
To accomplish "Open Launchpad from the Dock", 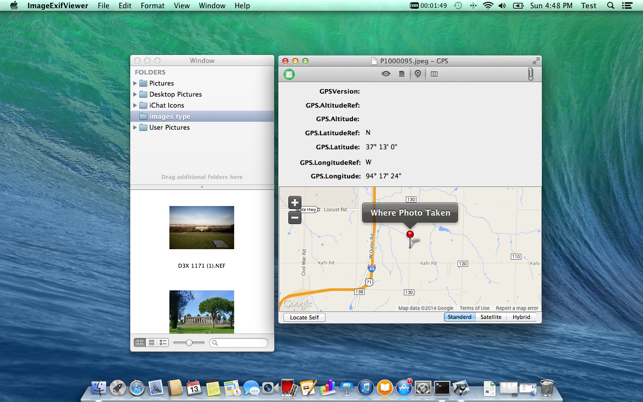I will point(118,387).
